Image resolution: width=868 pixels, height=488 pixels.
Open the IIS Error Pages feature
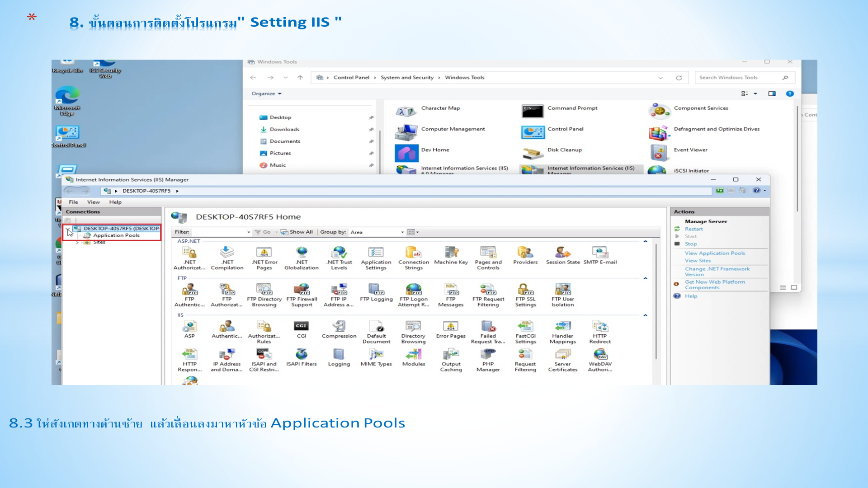[x=451, y=329]
